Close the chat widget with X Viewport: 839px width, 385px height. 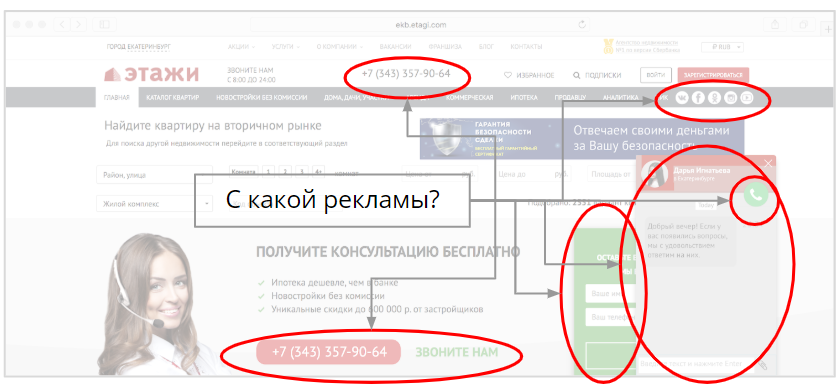pos(768,164)
